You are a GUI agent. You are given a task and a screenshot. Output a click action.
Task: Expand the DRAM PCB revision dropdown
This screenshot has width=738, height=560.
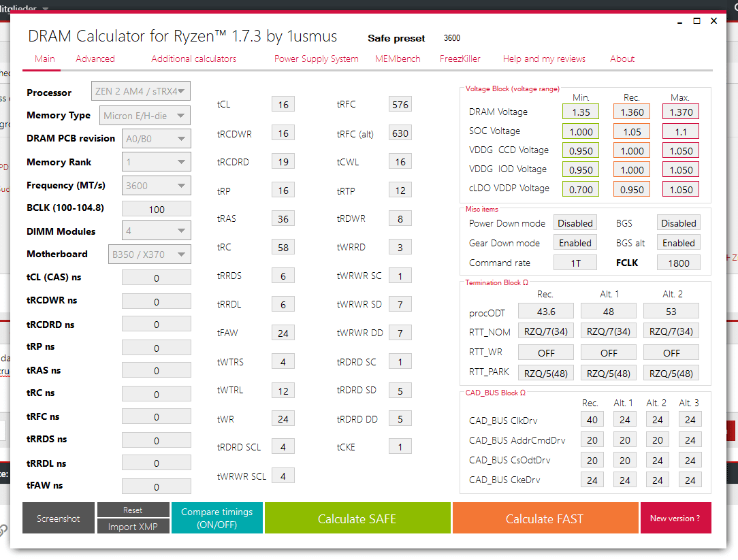point(157,139)
